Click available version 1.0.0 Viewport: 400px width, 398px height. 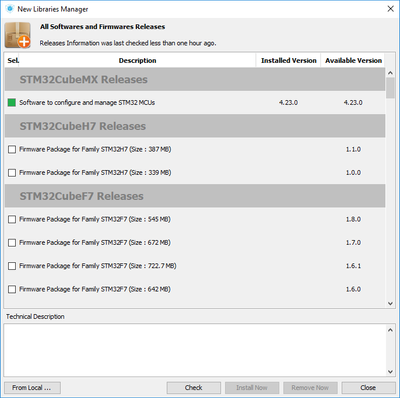(x=353, y=173)
